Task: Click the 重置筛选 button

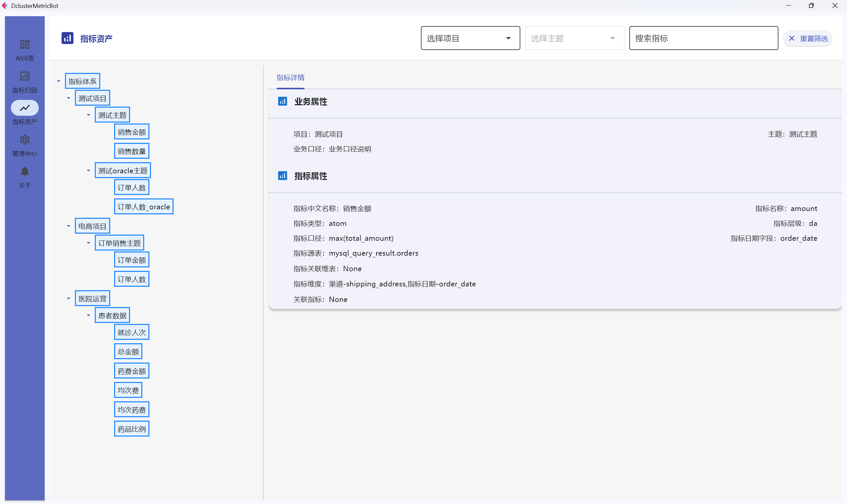Action: 808,38
